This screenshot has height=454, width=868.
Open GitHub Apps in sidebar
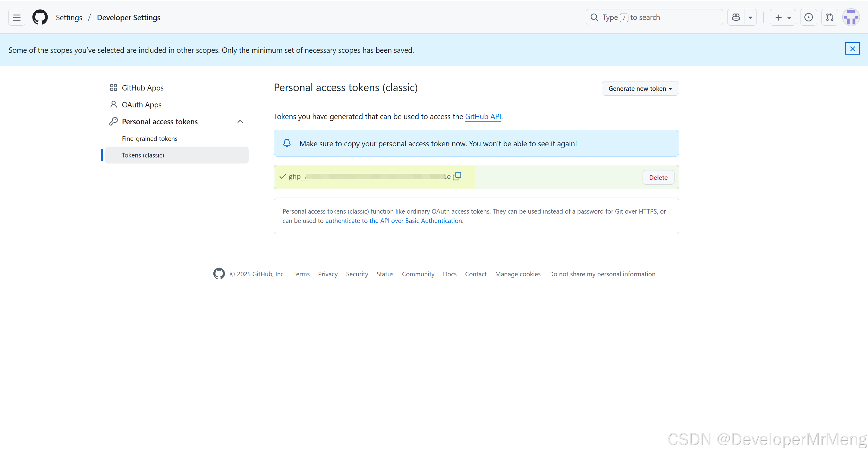point(142,88)
